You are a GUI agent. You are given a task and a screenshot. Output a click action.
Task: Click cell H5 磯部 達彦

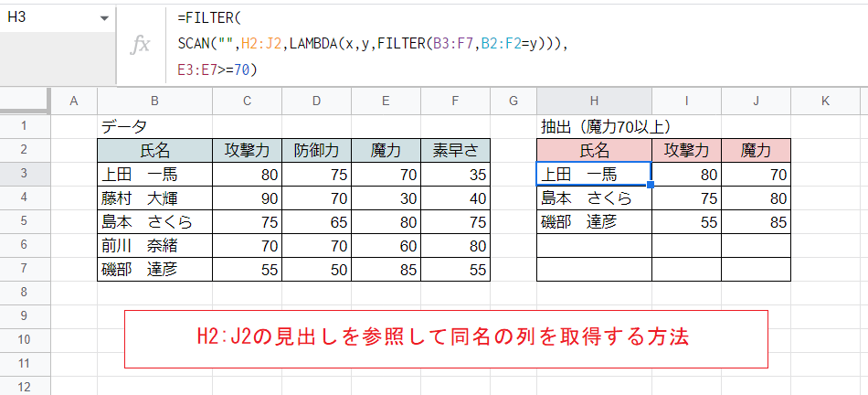click(x=594, y=221)
